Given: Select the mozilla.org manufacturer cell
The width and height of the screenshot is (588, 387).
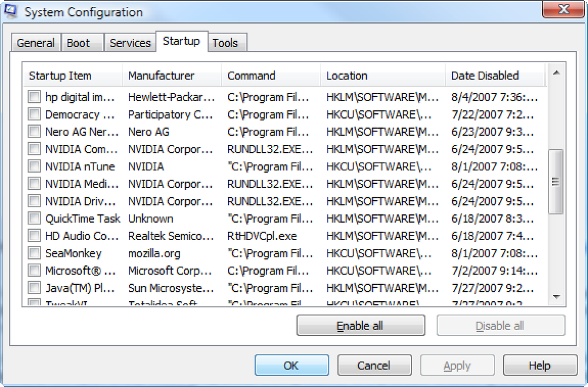Looking at the screenshot, I should click(x=154, y=254).
